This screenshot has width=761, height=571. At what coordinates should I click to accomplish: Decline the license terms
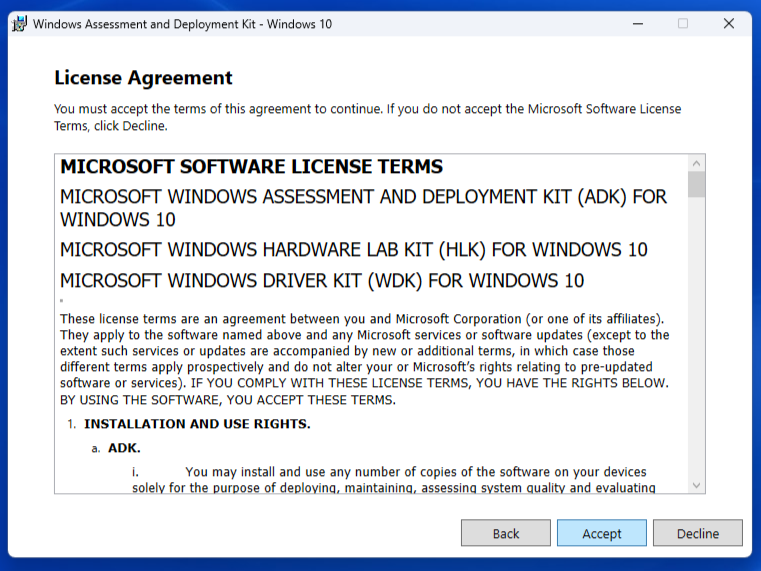(x=697, y=533)
